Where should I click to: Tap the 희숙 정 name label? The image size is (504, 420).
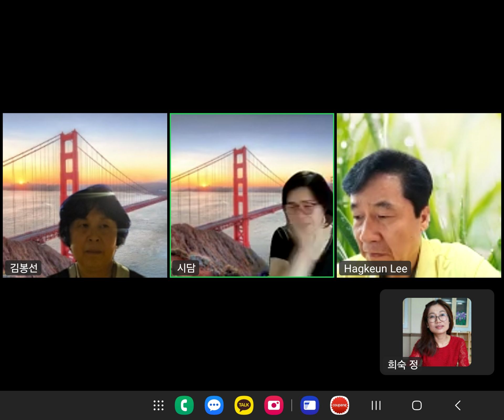pos(403,365)
